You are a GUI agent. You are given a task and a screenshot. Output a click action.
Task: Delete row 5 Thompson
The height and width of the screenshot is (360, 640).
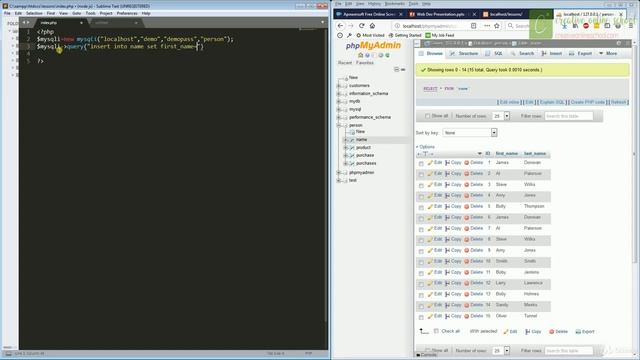click(473, 207)
